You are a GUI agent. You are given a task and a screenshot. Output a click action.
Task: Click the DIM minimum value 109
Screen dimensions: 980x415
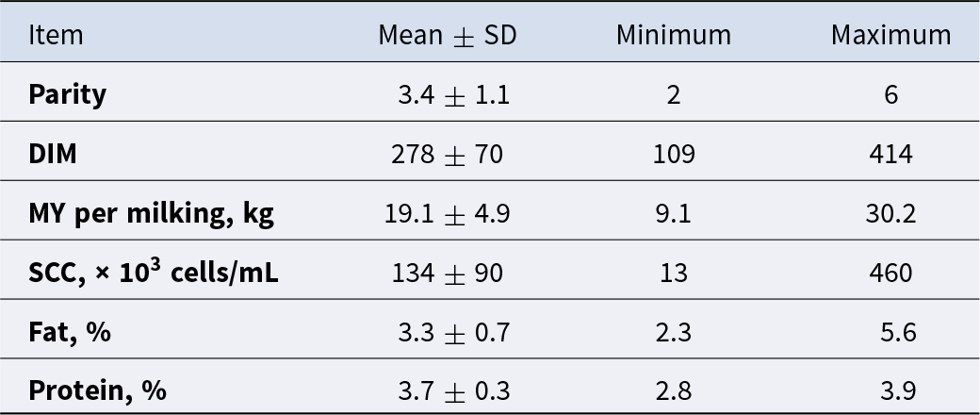[x=673, y=154]
